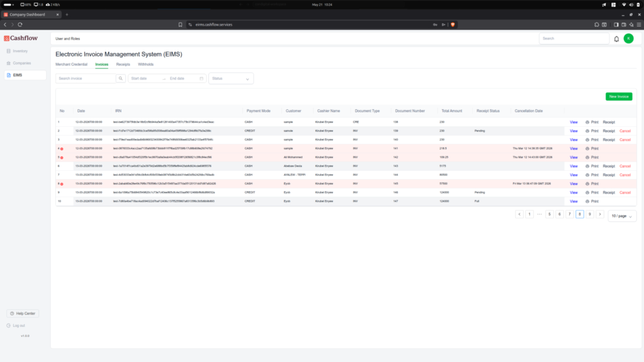
Task: Switch to the Merchant Credential tab
Action: pos(72,65)
